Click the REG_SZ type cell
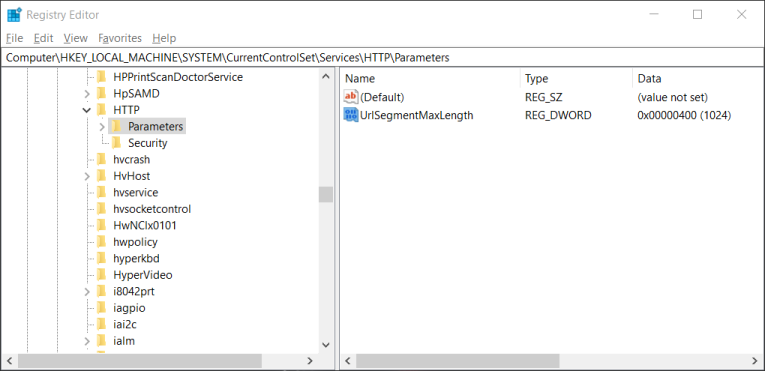Screen dimensions: 765x371 (544, 97)
